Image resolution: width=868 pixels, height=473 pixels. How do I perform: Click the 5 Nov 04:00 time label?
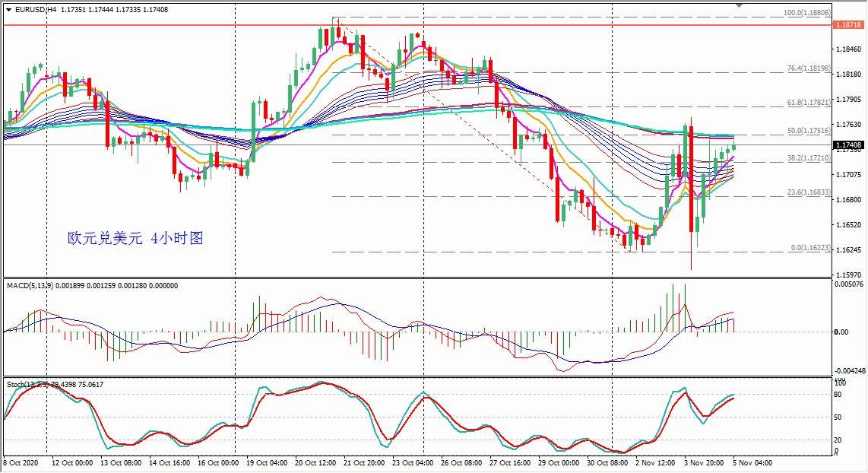click(753, 462)
